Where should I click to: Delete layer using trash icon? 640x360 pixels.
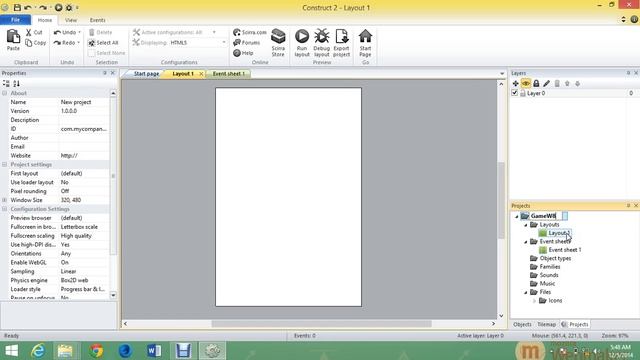tap(557, 84)
